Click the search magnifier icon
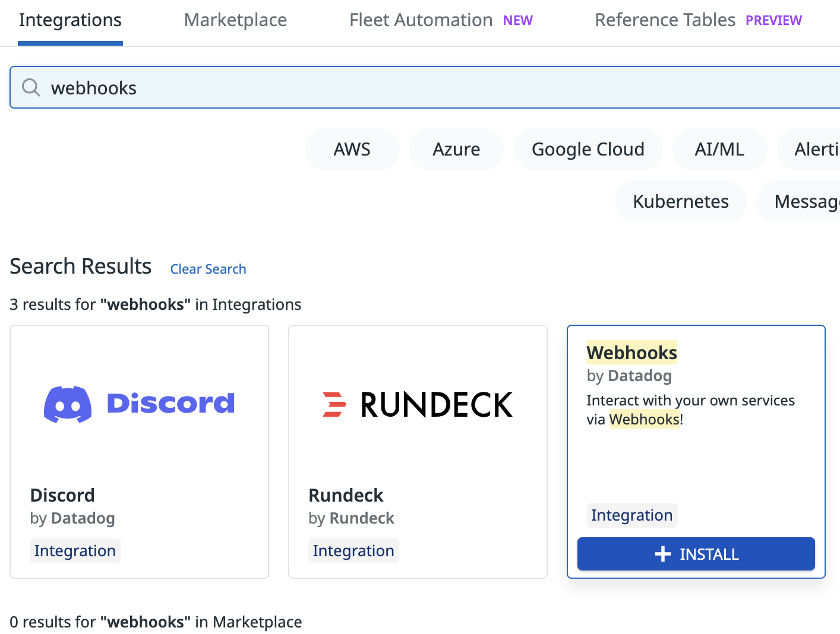840x634 pixels. [x=31, y=88]
